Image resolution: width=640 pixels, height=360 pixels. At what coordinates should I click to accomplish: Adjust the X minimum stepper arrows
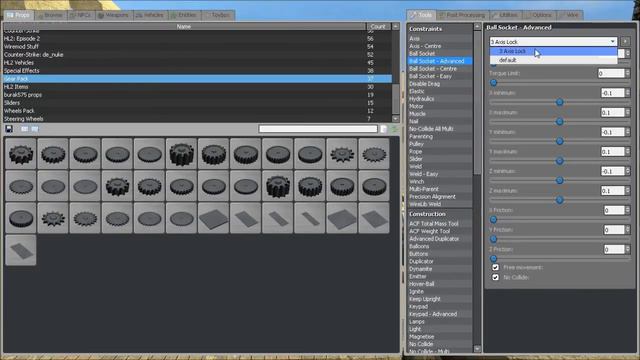pos(628,93)
